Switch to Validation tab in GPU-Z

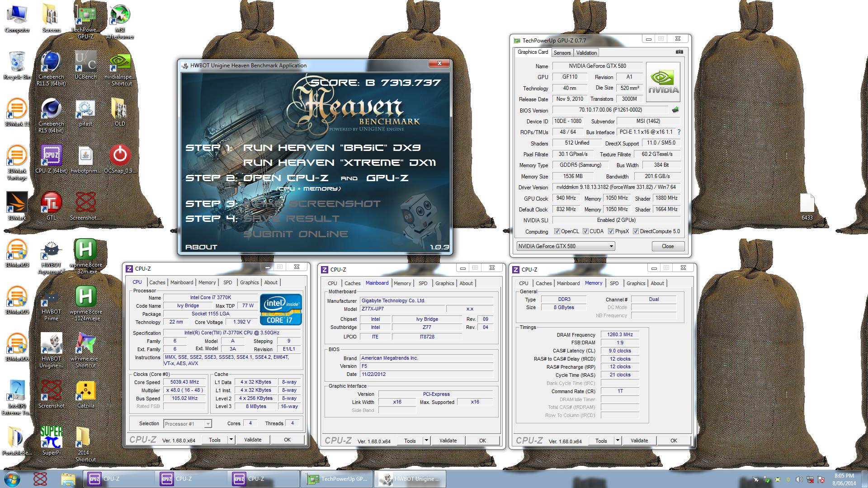[x=586, y=53]
